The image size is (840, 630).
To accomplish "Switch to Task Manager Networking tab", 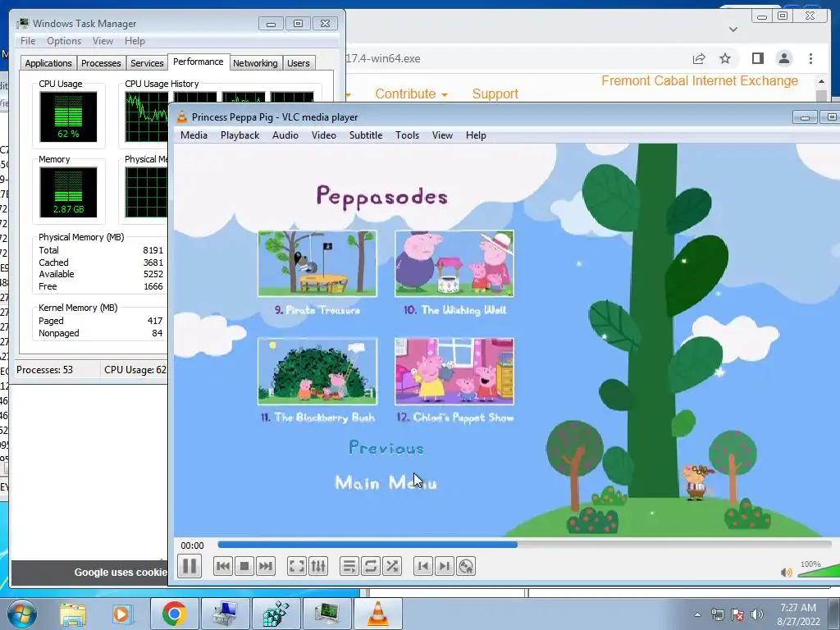I will pos(255,63).
